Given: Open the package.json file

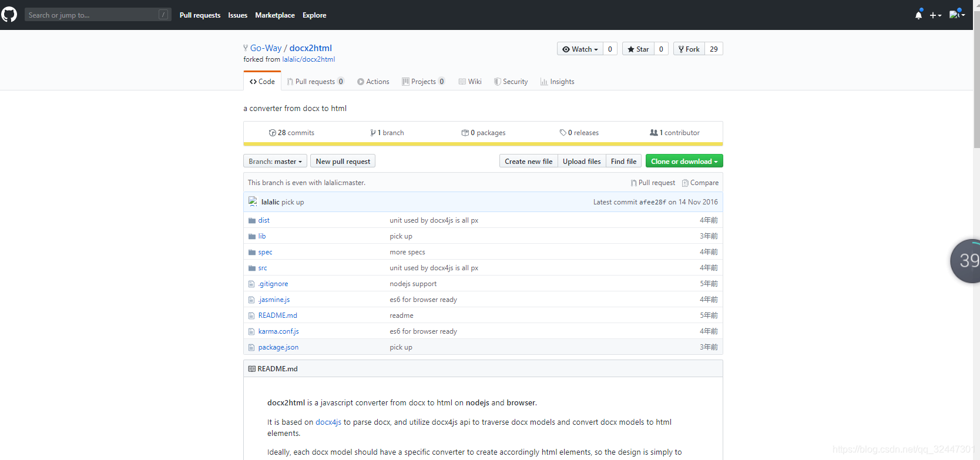Looking at the screenshot, I should coord(278,347).
